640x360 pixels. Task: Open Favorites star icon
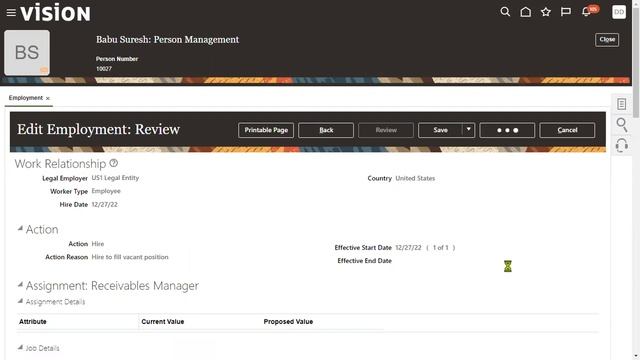pos(546,12)
